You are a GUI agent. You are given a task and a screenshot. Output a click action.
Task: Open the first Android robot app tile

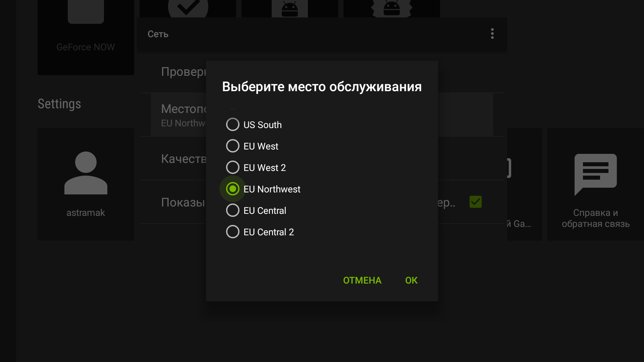point(290,8)
